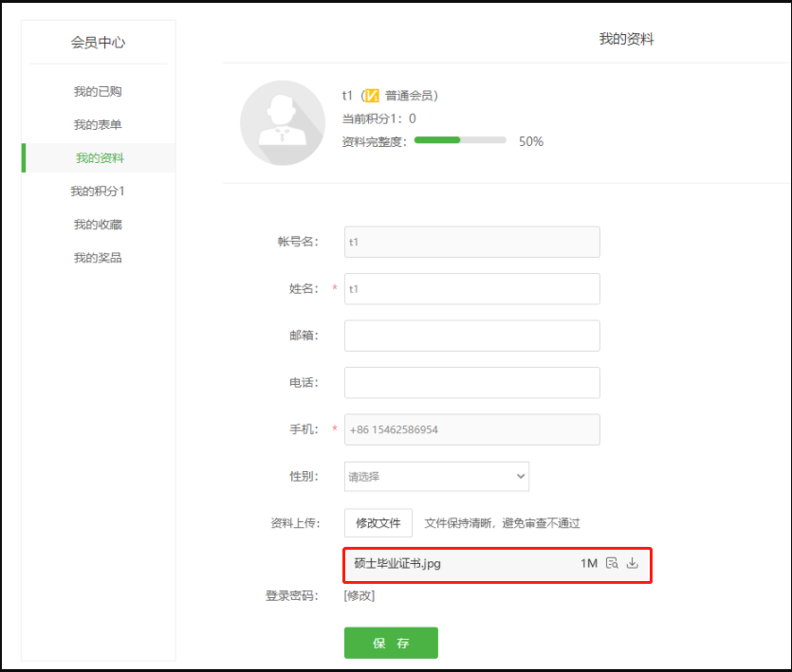Click the 硕士毕业证书.jpg file name
This screenshot has width=792, height=672.
(397, 564)
